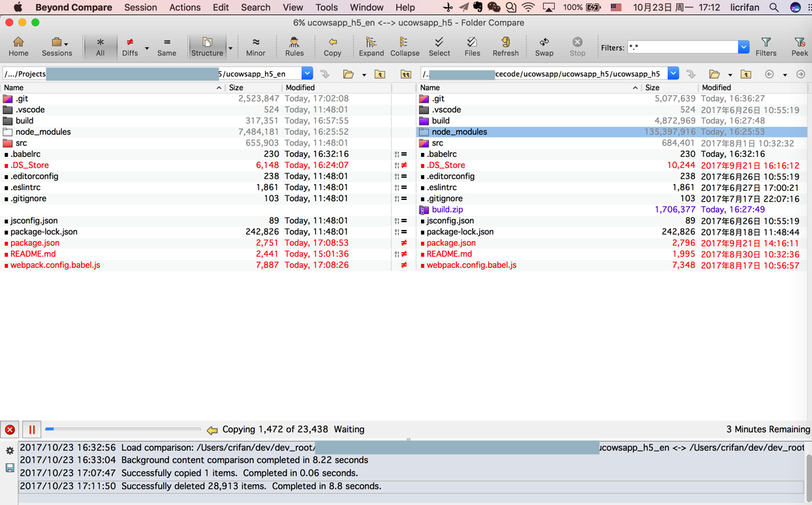
Task: Click the Copy toolbar icon
Action: click(332, 46)
